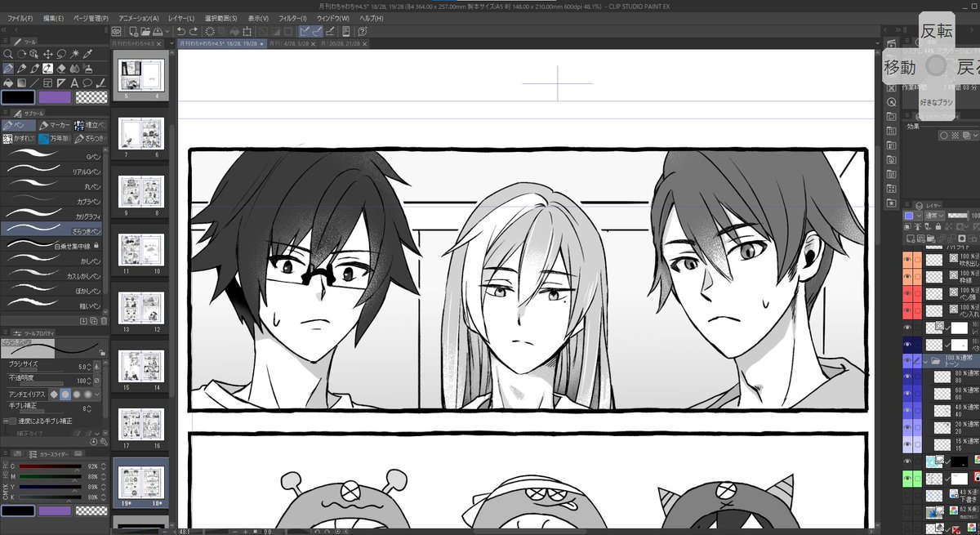Select the Fill bucket tool
Viewport: 980px width, 535px height.
point(8,82)
